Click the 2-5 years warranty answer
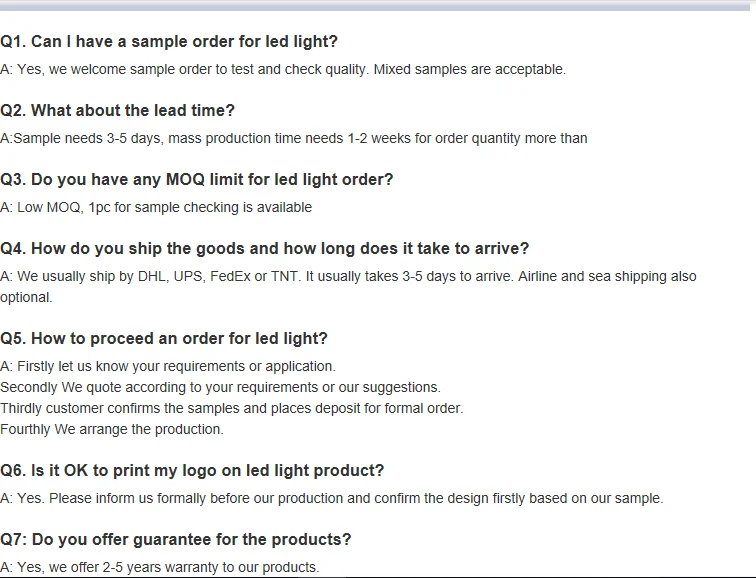The width and height of the screenshot is (756, 578). (160, 567)
